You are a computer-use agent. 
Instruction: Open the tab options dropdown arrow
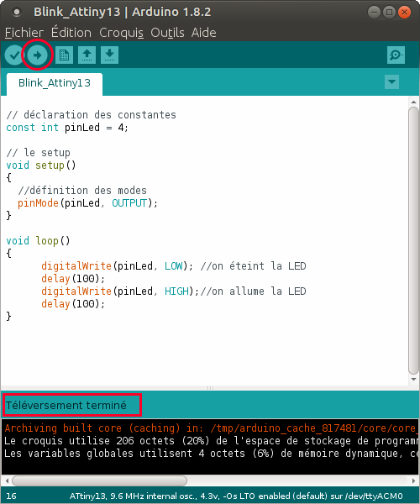[x=391, y=82]
